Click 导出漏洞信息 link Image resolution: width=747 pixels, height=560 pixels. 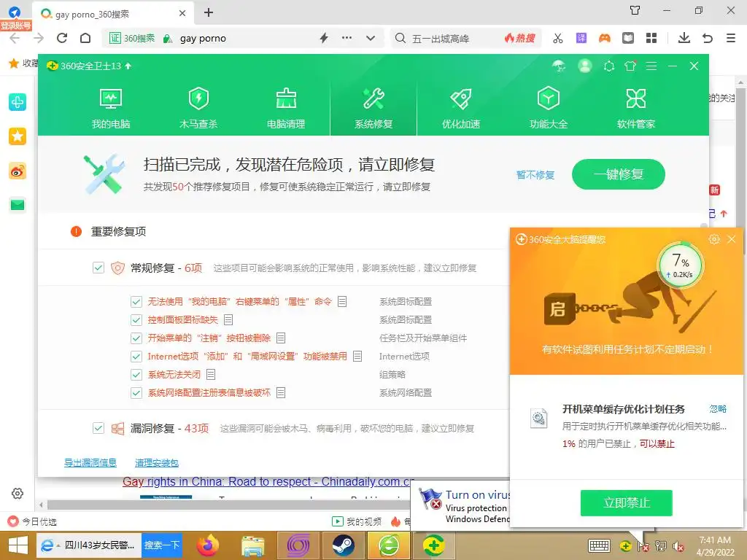[x=90, y=462]
